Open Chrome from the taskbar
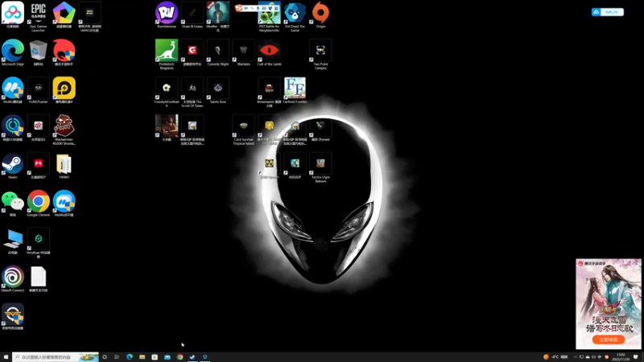The width and height of the screenshot is (644, 362). 180,357
